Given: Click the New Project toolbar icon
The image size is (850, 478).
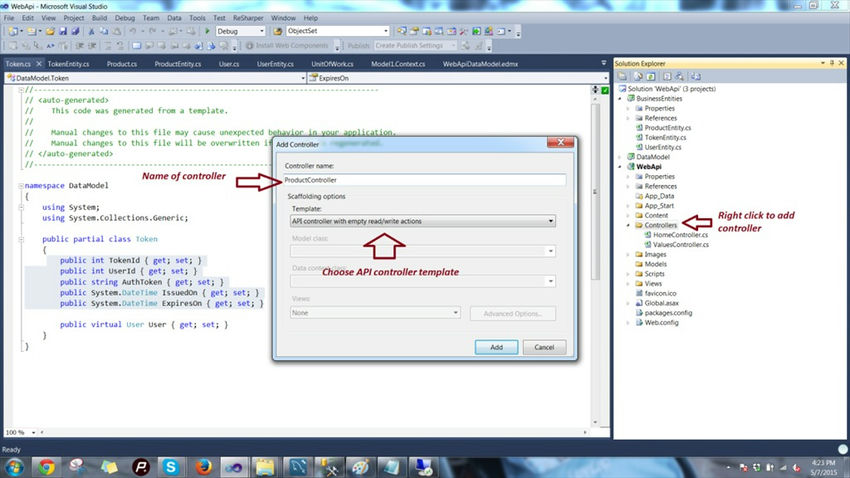Looking at the screenshot, I should coord(13,31).
